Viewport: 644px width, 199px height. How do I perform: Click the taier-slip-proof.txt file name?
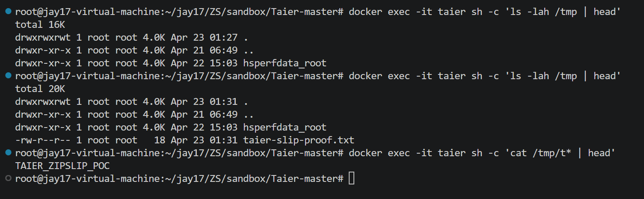point(299,140)
